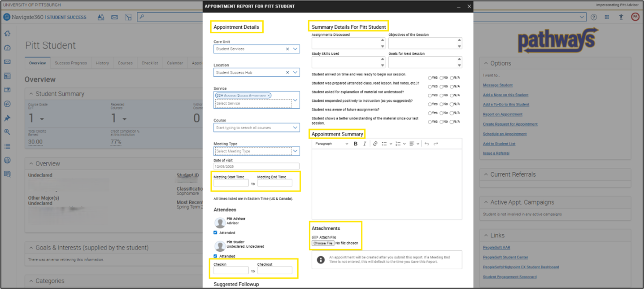644x289 pixels.
Task: Select N/A for student arrived on time
Action: 452,78
